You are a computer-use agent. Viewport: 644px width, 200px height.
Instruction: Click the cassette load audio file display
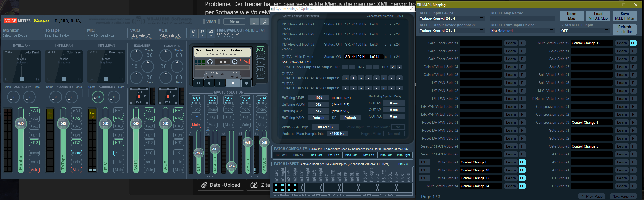(x=223, y=52)
